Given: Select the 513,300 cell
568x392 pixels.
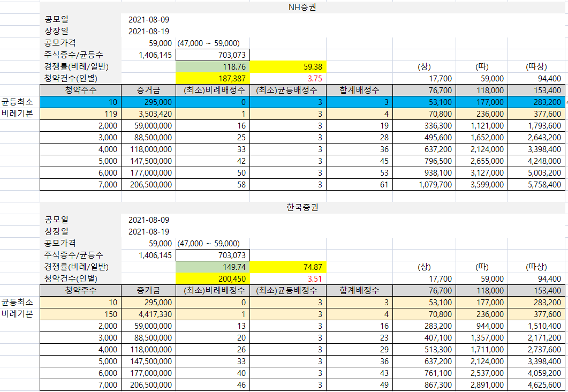Looking at the screenshot, I should [424, 350].
